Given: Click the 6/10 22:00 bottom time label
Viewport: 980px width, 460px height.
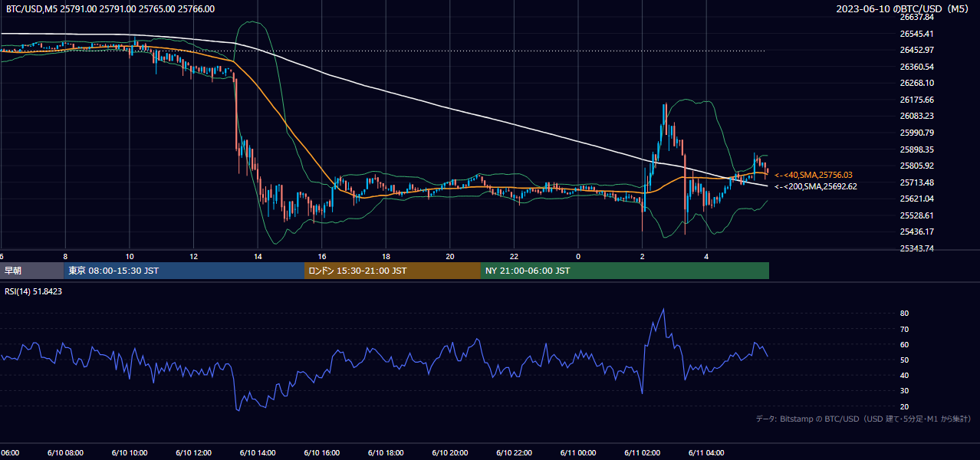Looking at the screenshot, I should pyautogui.click(x=515, y=452).
